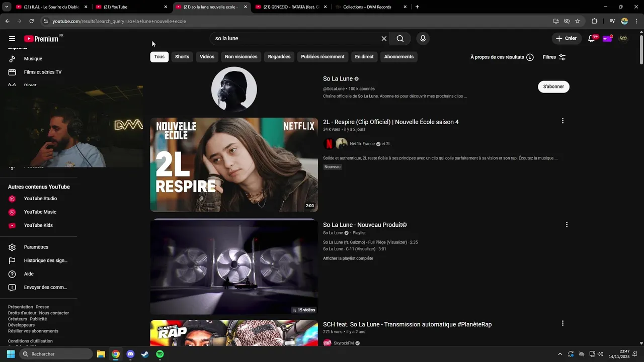Bookmark this page with star icon

pyautogui.click(x=578, y=21)
